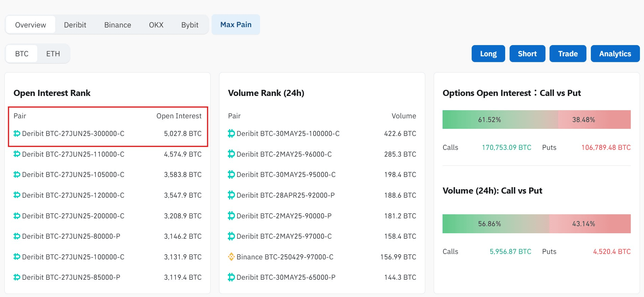Click Deribit icon beside BTC-27JUN25-300000-C

click(17, 134)
